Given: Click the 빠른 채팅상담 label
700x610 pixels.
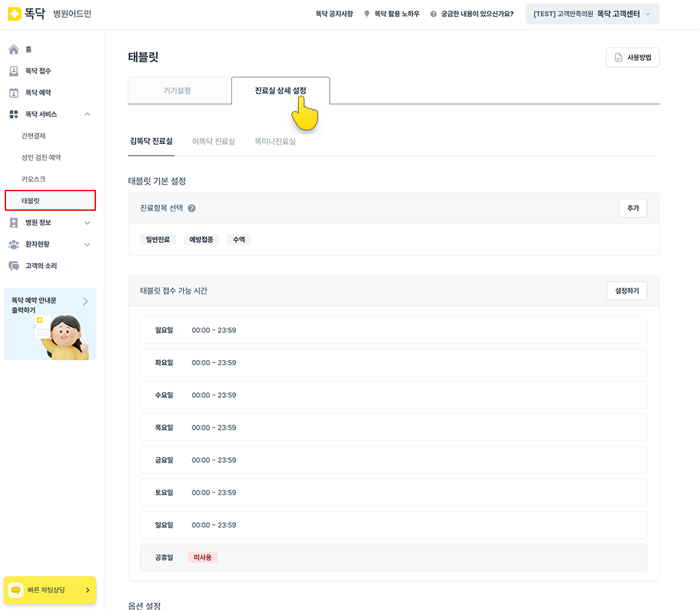Looking at the screenshot, I should tap(46, 590).
